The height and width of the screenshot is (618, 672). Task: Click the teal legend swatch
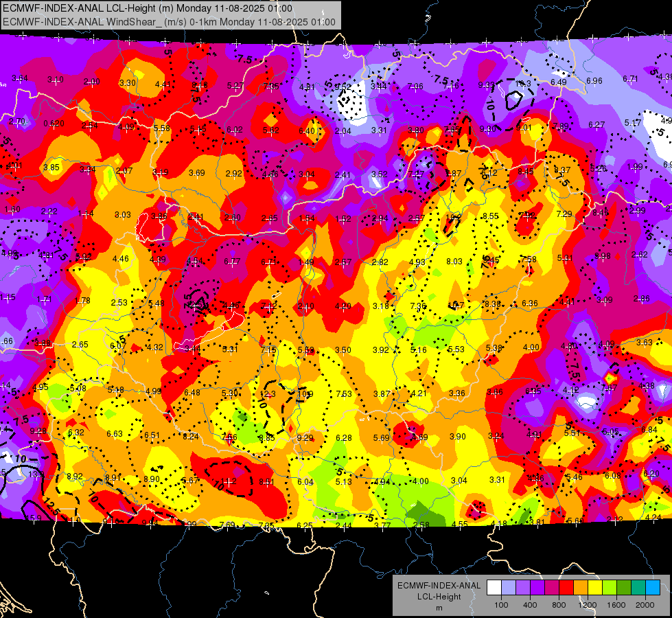click(x=638, y=588)
